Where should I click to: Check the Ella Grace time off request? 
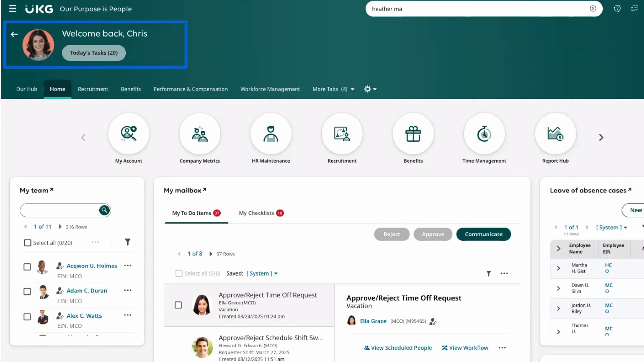coord(178,305)
